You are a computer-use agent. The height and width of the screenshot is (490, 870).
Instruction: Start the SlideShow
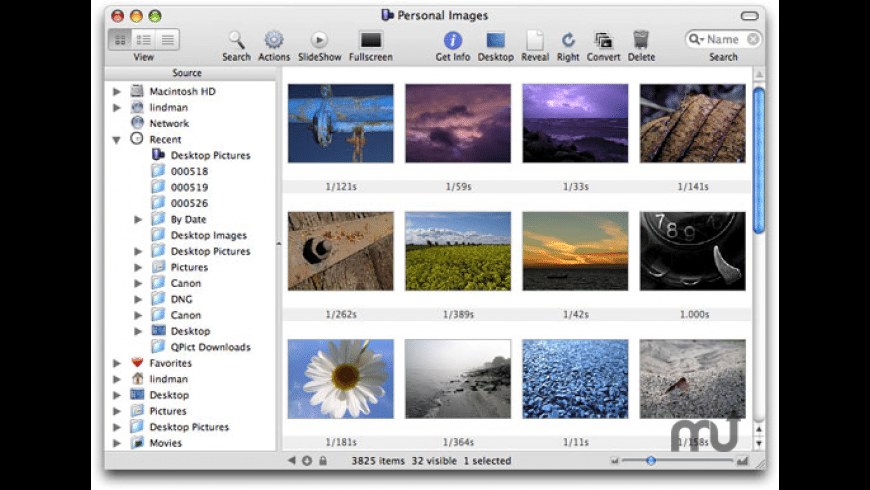click(x=319, y=40)
